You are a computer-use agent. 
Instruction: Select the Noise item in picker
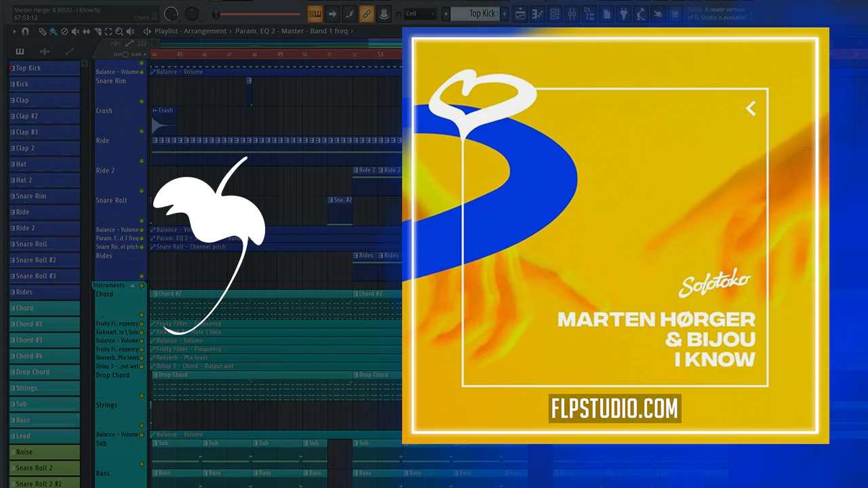[x=45, y=452]
